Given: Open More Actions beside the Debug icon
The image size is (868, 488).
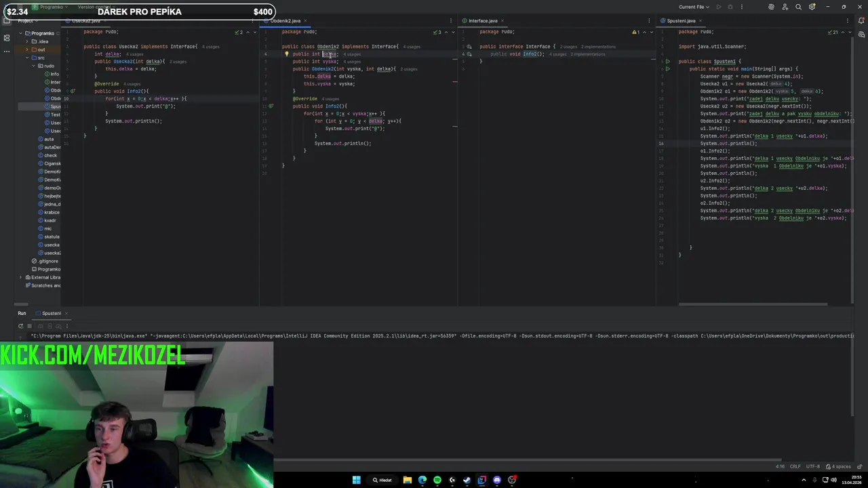Looking at the screenshot, I should click(742, 7).
